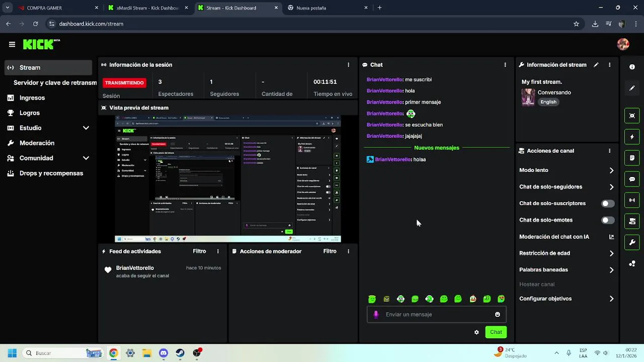Screen dimensions: 644x362
Task: Insert the olive angry face emote
Action: 386,299
